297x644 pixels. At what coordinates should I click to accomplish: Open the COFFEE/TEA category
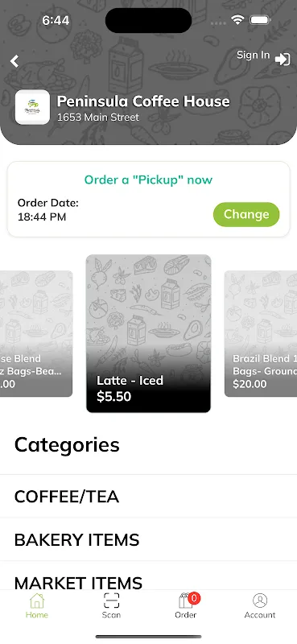[x=148, y=497]
